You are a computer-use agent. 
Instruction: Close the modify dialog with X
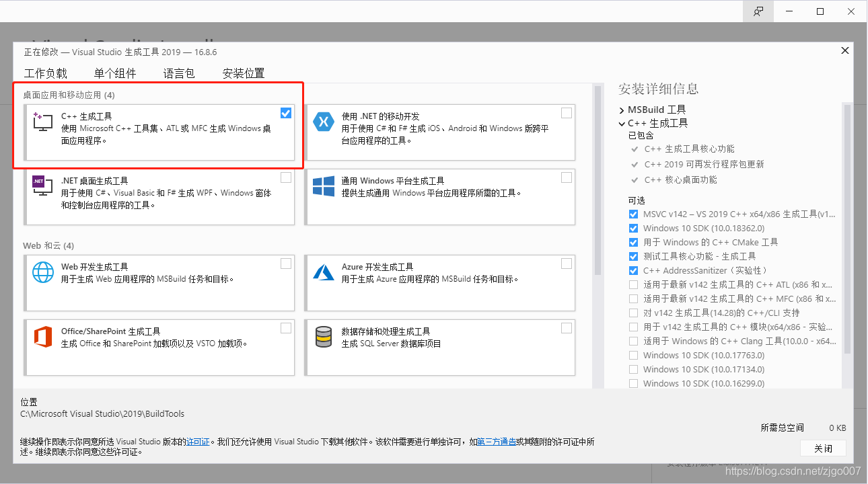pos(845,50)
